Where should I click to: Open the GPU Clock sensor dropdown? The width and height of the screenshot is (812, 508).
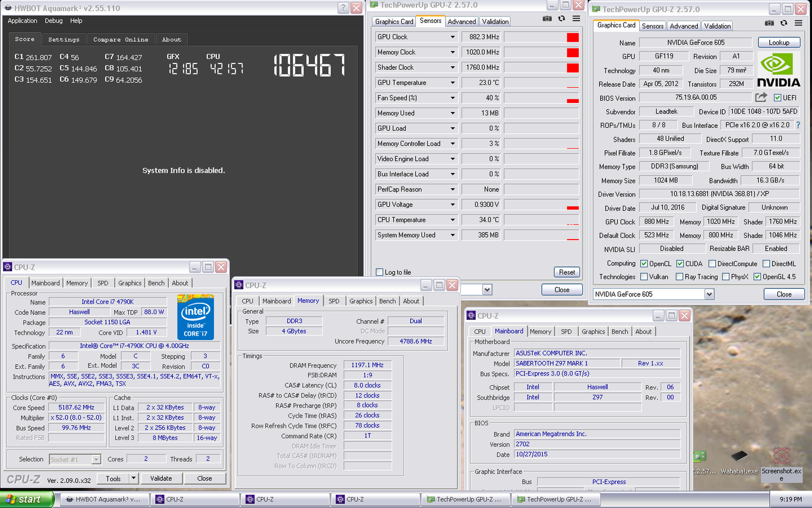[x=453, y=37]
